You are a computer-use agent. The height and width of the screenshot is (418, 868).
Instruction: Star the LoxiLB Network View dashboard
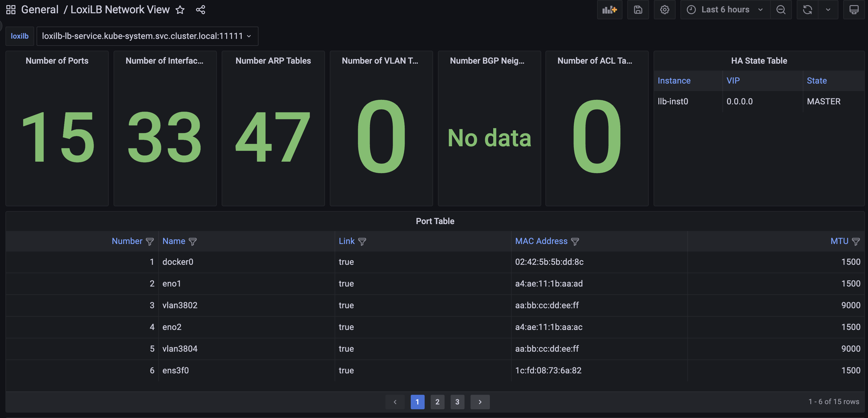tap(180, 10)
